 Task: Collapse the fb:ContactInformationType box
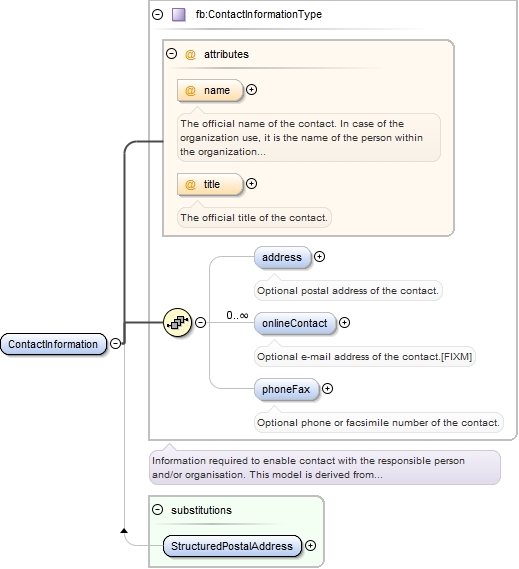(158, 15)
